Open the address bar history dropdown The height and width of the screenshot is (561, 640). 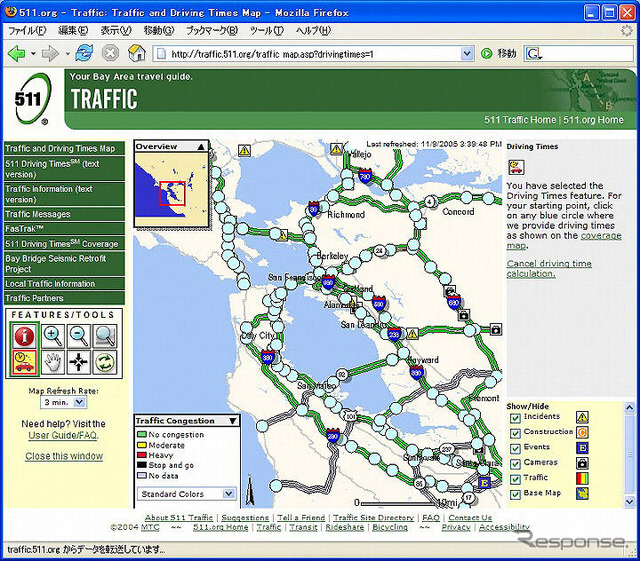[x=467, y=53]
